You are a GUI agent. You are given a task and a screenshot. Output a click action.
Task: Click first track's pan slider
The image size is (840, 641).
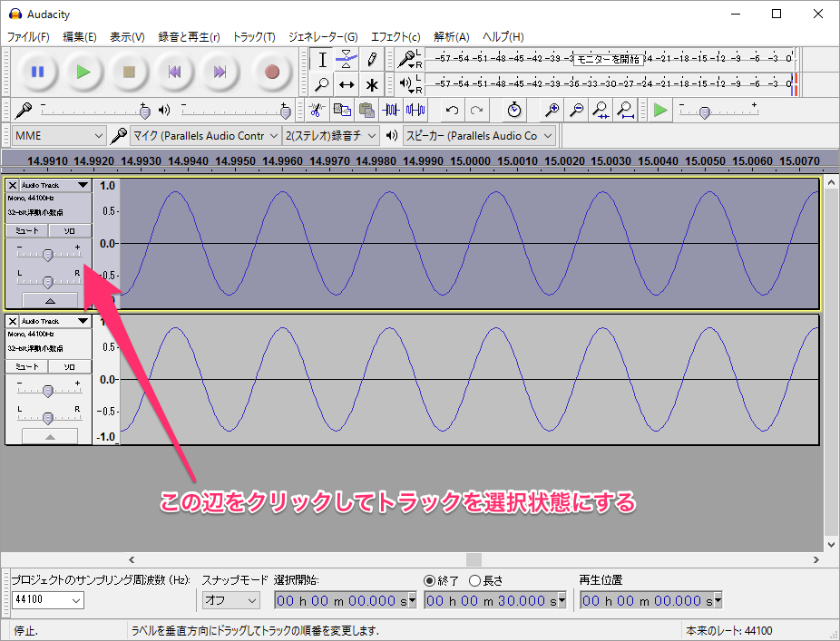click(48, 280)
